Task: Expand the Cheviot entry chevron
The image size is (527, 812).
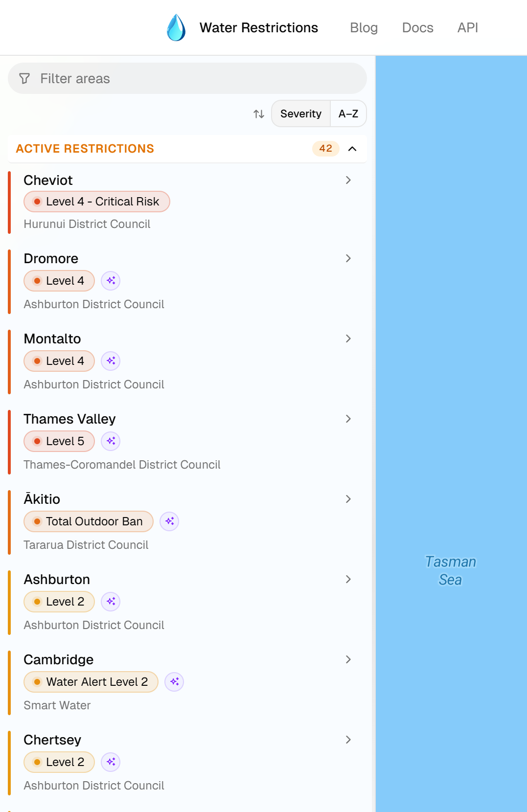Action: pyautogui.click(x=348, y=180)
